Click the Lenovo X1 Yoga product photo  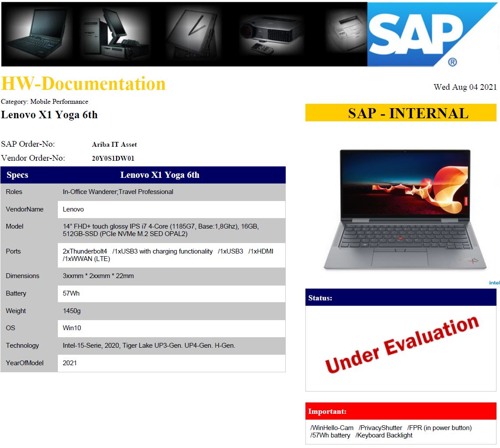405,210
